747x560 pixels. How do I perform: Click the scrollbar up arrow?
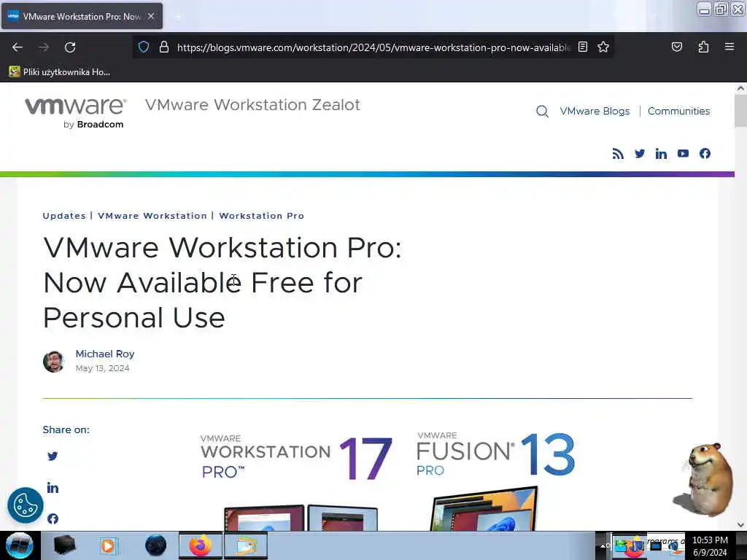740,88
